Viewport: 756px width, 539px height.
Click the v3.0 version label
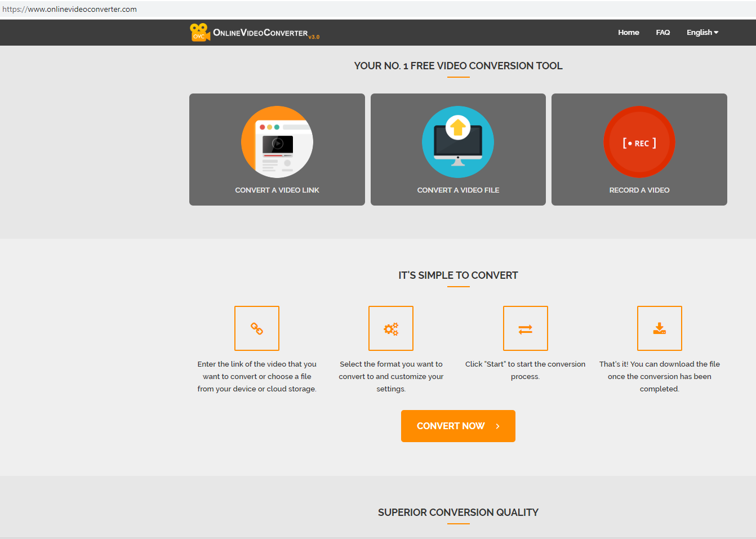tap(314, 37)
